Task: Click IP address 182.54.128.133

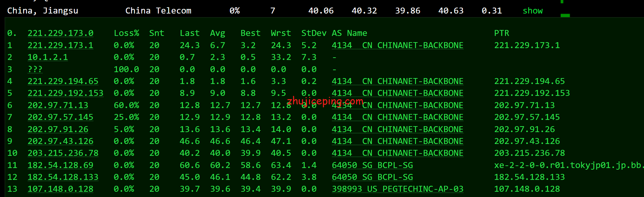Action: (x=63, y=177)
